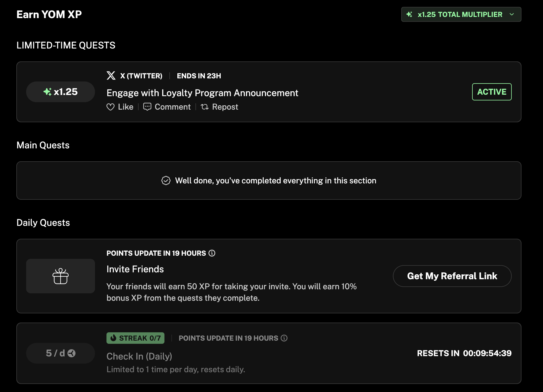
Task: Click the multiplier dropdown chevron arrow
Action: point(512,14)
